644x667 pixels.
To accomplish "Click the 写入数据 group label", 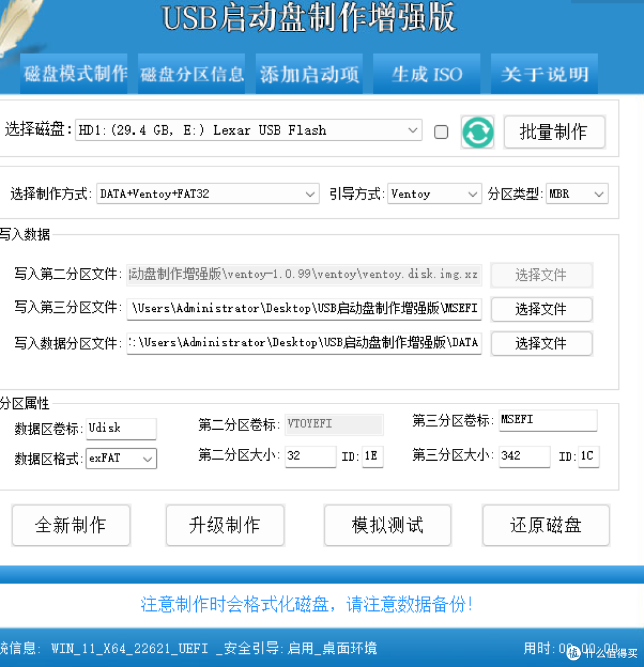I will pyautogui.click(x=24, y=234).
